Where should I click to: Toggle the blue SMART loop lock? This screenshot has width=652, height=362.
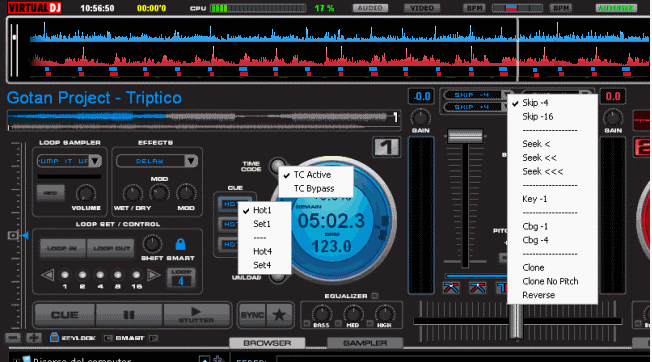180,244
